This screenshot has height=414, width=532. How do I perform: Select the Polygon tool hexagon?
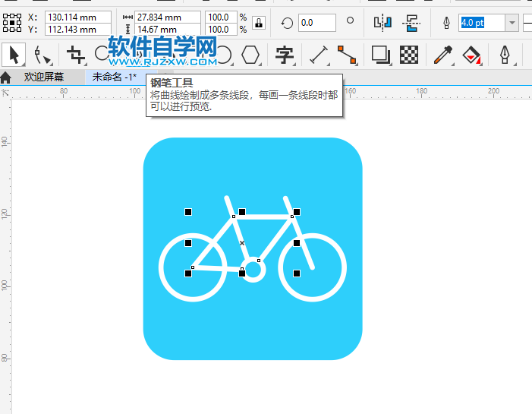pos(250,55)
